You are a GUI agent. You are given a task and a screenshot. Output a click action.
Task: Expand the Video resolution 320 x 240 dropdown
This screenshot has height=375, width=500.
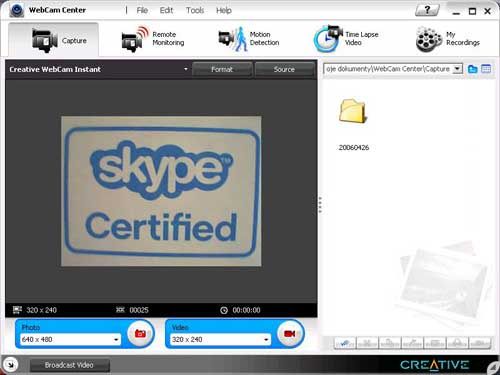266,340
